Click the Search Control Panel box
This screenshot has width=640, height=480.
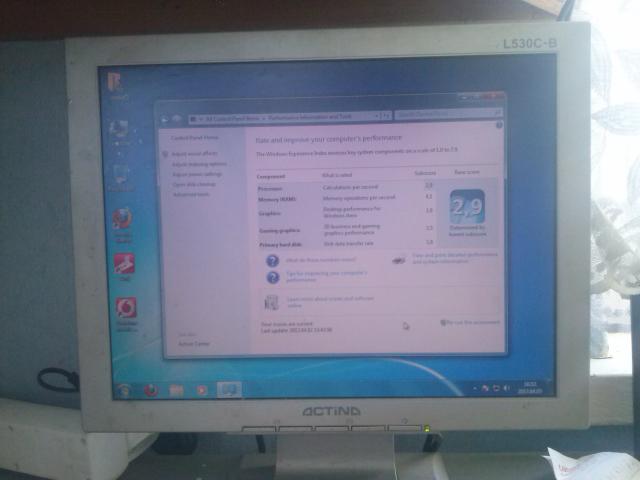(445, 115)
